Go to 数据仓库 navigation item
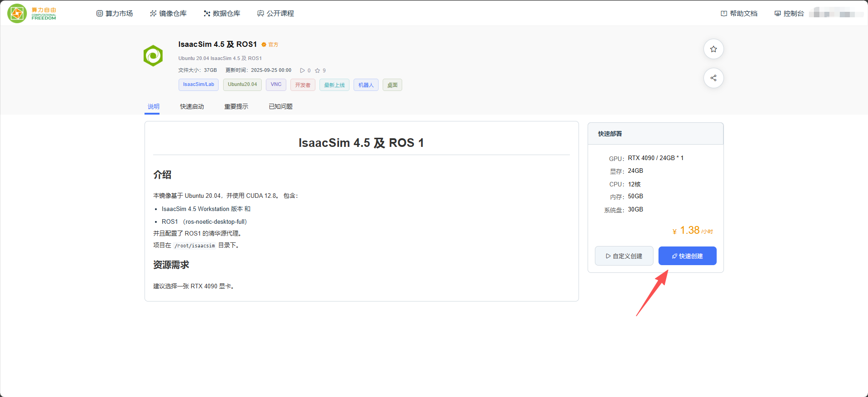The height and width of the screenshot is (397, 868). point(222,14)
